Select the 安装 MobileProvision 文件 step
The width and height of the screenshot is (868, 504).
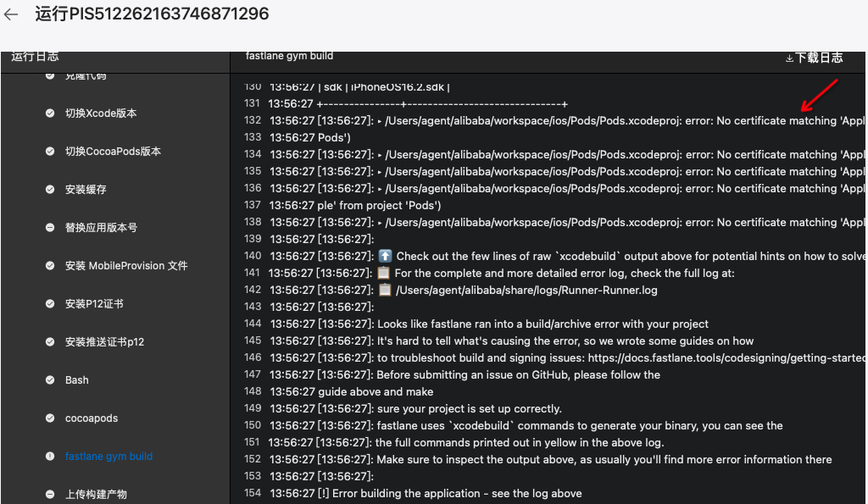pos(126,266)
